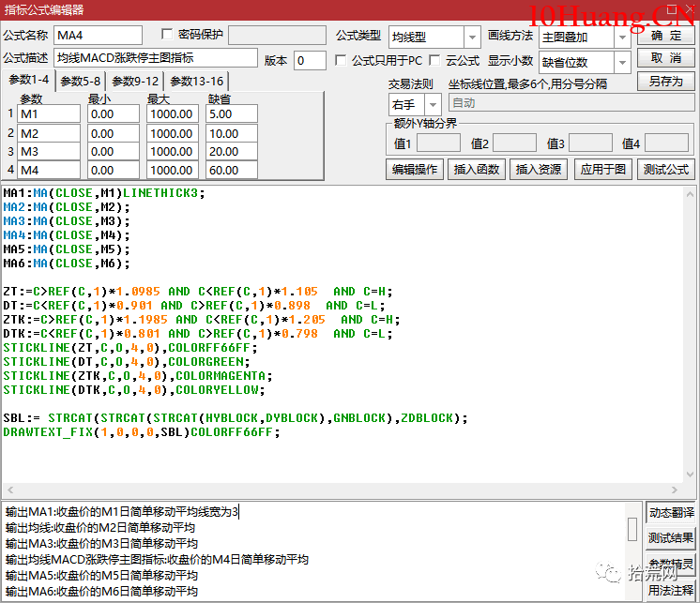Click the SBL:= STRCAT code line
Viewport: 700px width, 603px height.
236,418
